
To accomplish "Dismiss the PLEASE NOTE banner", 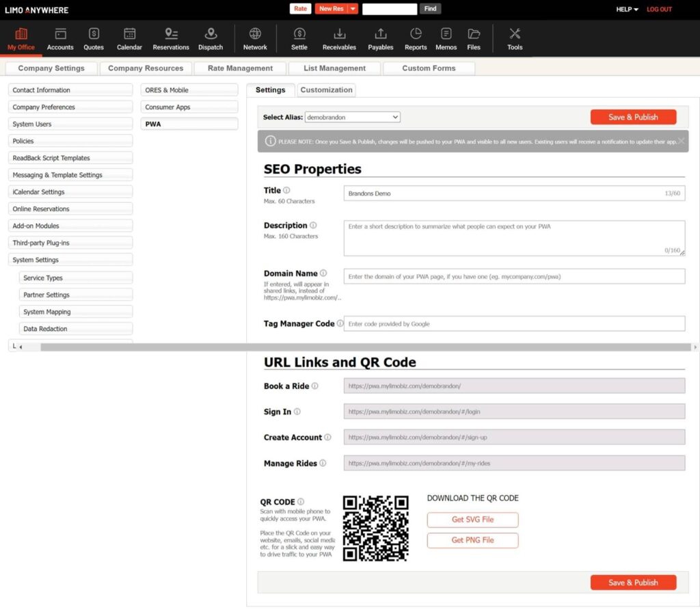I will pyautogui.click(x=682, y=141).
